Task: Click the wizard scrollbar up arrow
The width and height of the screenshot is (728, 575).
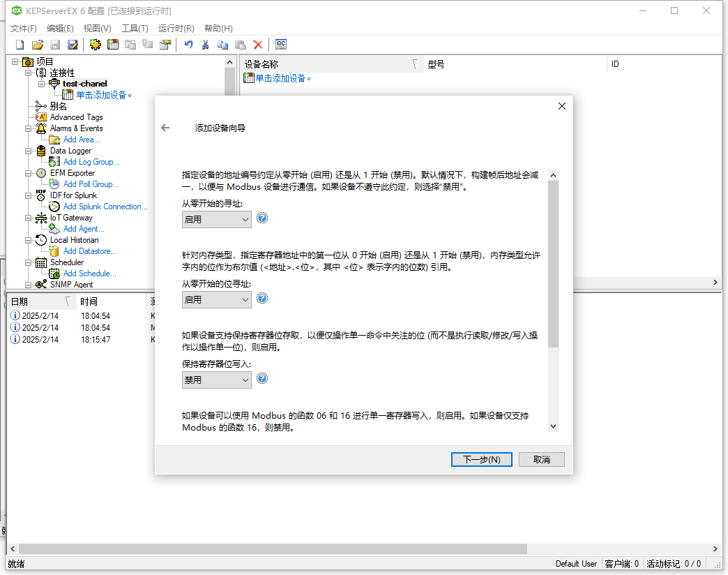Action: (x=553, y=175)
